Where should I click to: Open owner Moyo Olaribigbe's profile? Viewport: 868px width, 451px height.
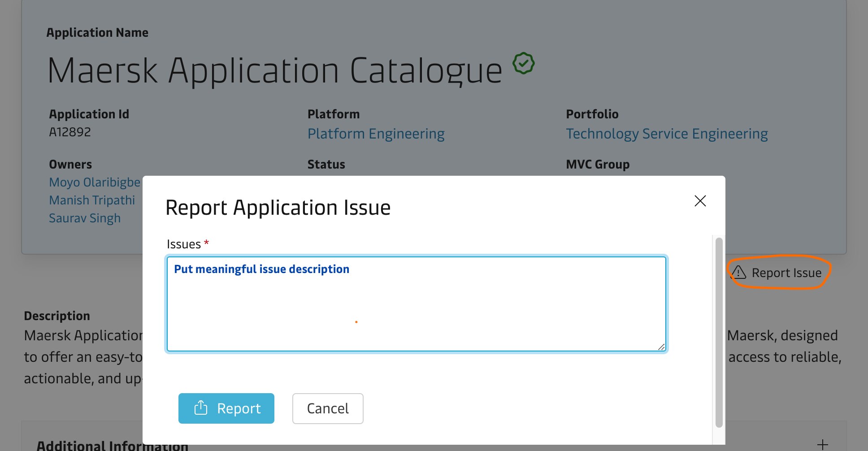tap(95, 182)
